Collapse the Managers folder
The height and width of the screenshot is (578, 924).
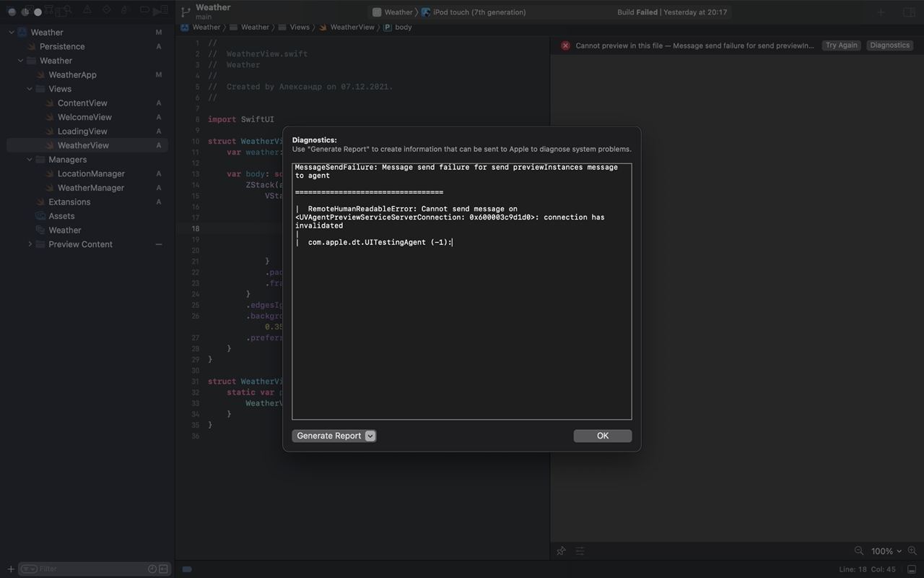(30, 160)
